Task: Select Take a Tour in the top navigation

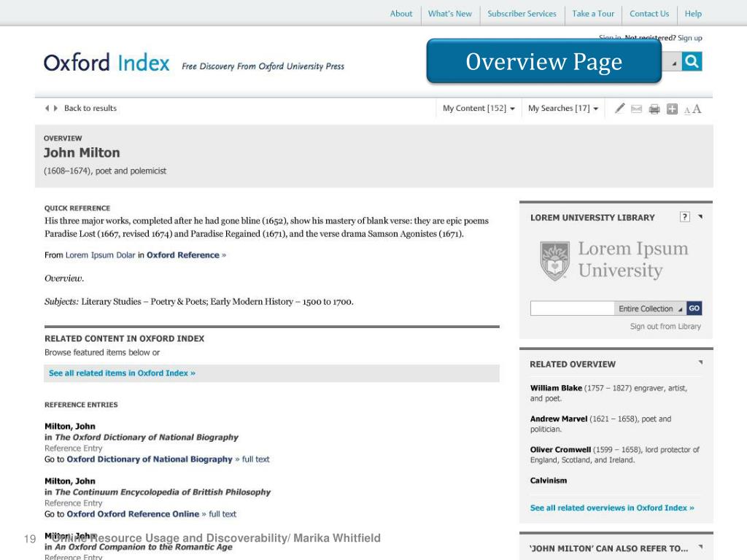Action: (593, 14)
